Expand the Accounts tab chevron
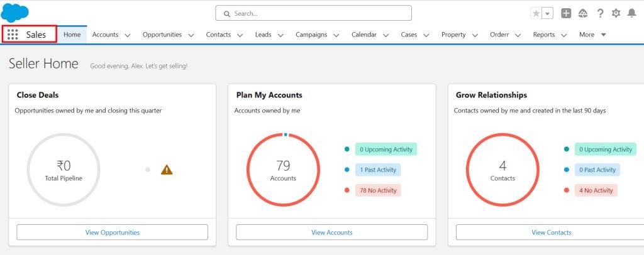The width and height of the screenshot is (644, 255). (127, 35)
